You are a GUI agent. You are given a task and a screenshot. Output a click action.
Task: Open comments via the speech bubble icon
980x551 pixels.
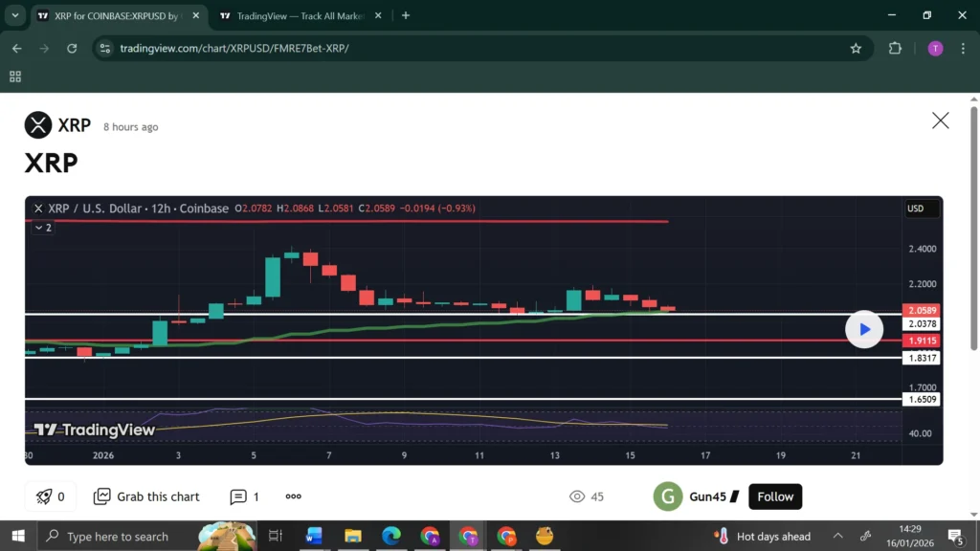[236, 496]
